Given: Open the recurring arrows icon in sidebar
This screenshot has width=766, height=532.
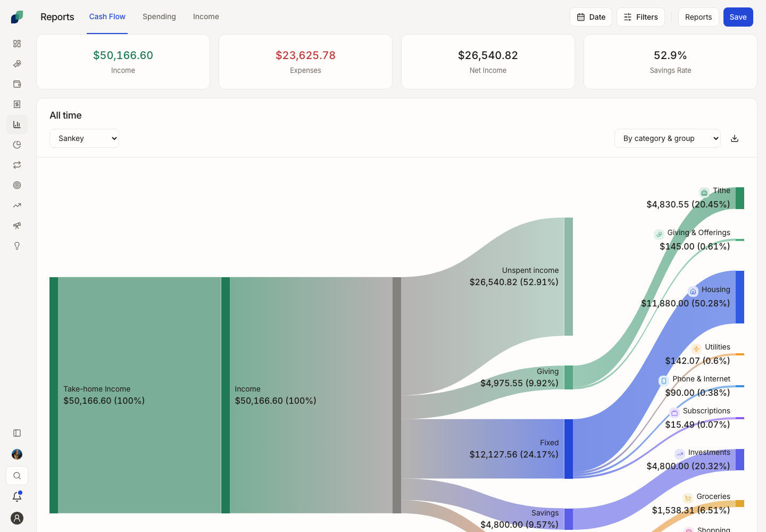Looking at the screenshot, I should (x=17, y=165).
